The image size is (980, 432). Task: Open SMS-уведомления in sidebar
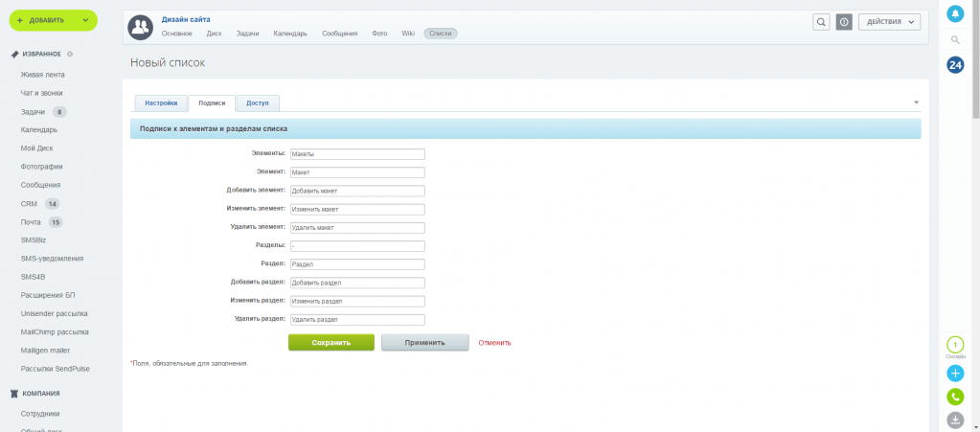click(x=52, y=259)
